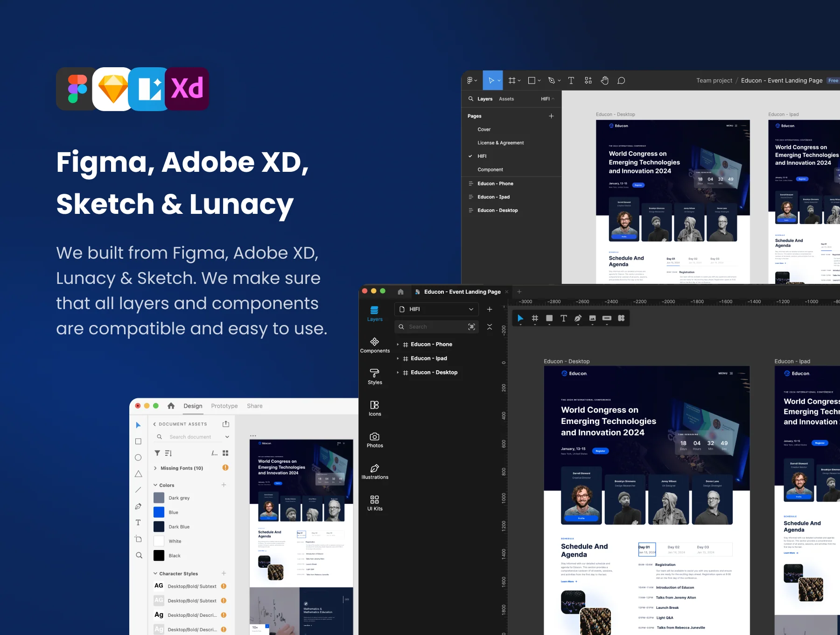Image resolution: width=840 pixels, height=635 pixels.
Task: Expand Educon - Phone layer in Lunacy
Action: click(x=398, y=345)
